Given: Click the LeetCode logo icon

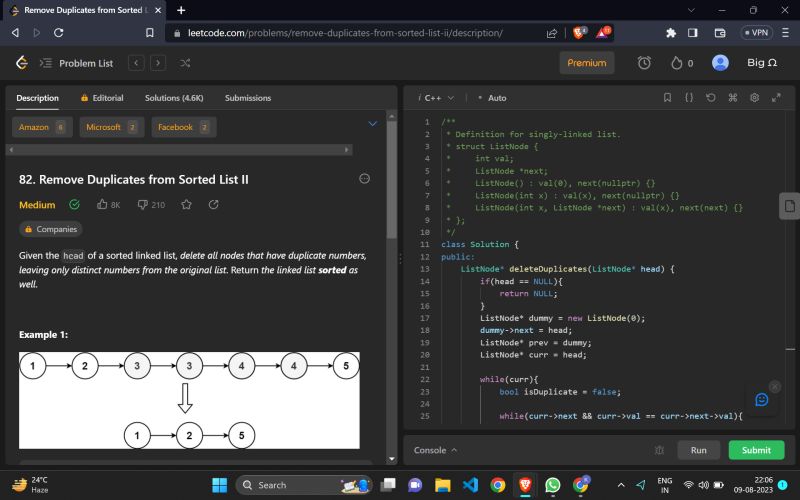Looking at the screenshot, I should (x=21, y=63).
